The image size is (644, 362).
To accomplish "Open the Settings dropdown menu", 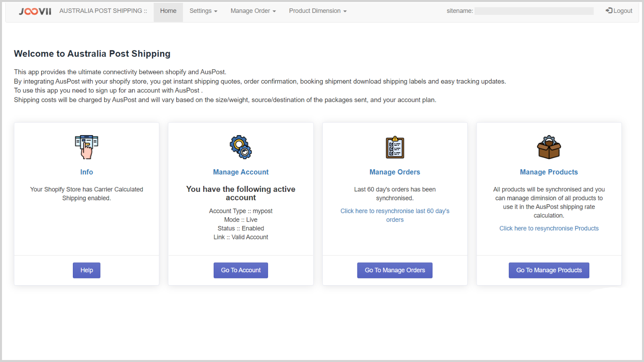I will [x=203, y=11].
